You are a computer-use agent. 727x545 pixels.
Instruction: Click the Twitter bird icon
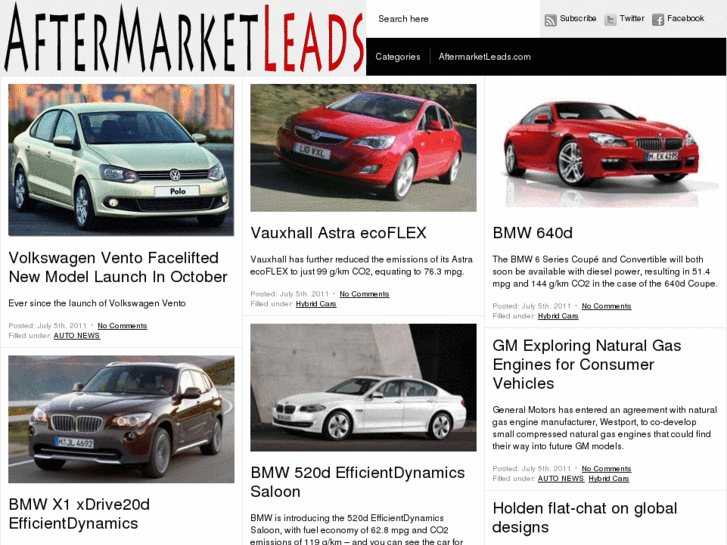click(x=611, y=19)
